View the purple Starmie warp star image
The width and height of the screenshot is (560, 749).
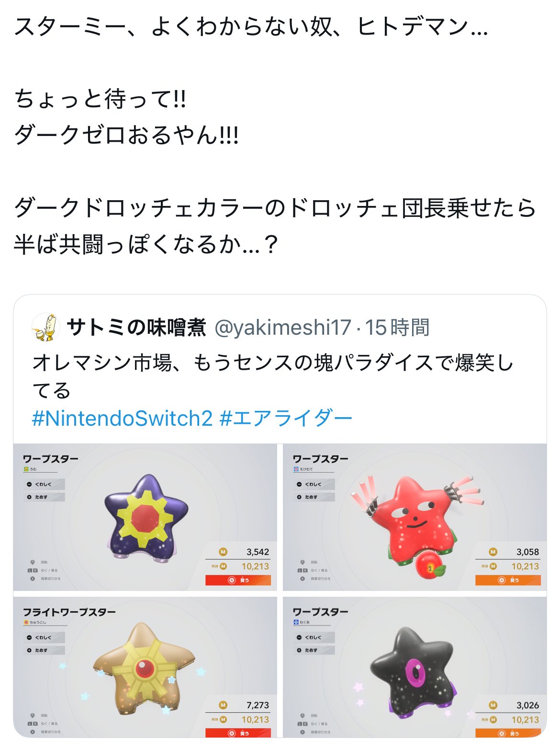(x=145, y=517)
